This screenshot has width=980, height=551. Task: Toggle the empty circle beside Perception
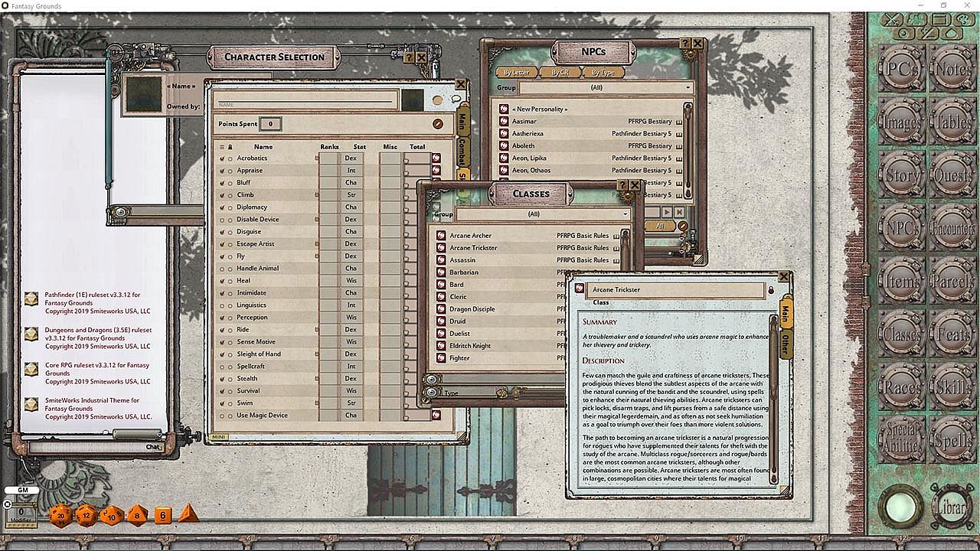pyautogui.click(x=230, y=318)
